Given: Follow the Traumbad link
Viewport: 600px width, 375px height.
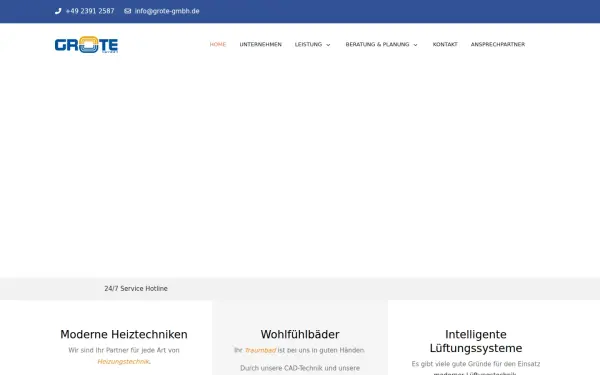Looking at the screenshot, I should click(260, 350).
